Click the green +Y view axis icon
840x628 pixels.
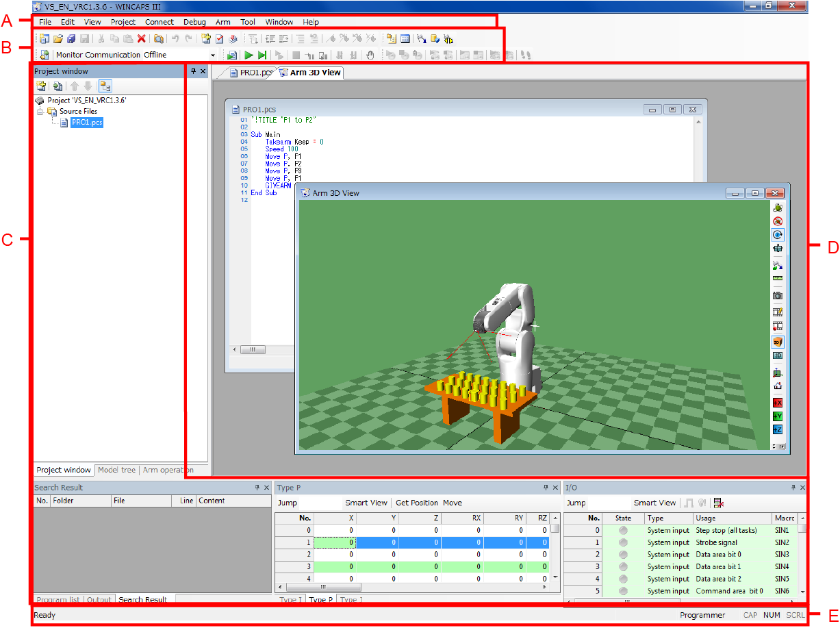tap(778, 416)
